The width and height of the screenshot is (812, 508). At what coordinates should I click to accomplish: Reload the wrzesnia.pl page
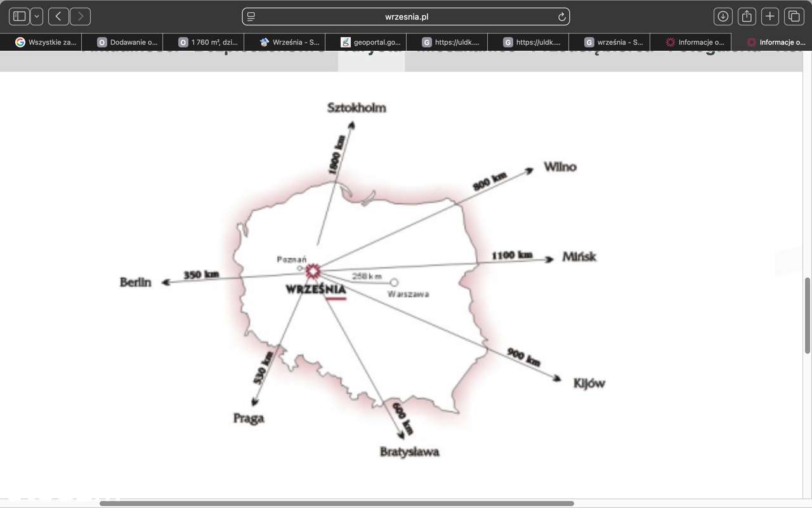coord(561,17)
